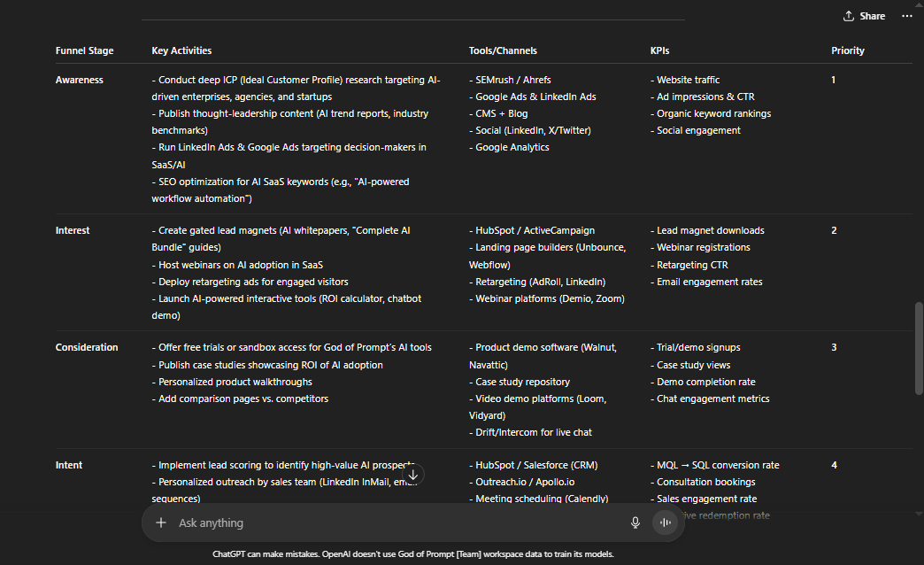Viewport: 924px width, 565px height.
Task: Click the Case study views KPI
Action: (690, 365)
